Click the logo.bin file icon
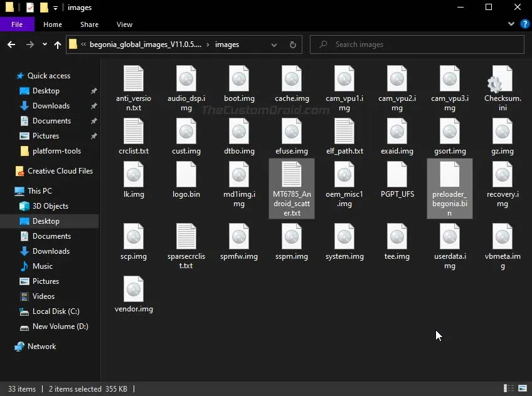This screenshot has height=396, width=532. (186, 175)
